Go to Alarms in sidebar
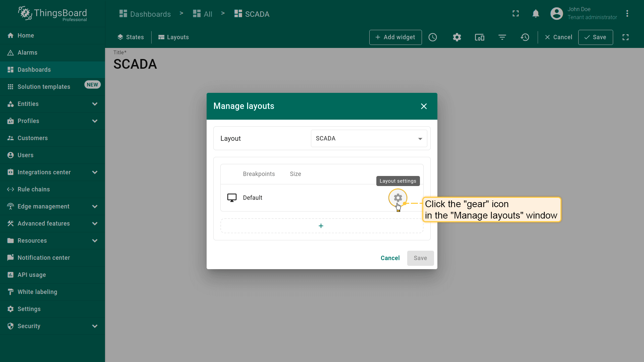The height and width of the screenshot is (362, 644). click(28, 53)
